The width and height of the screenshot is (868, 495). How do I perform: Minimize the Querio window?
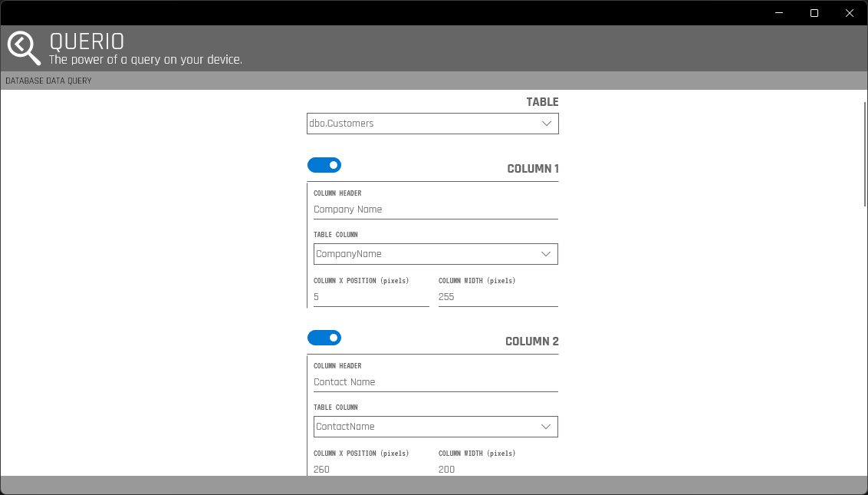click(x=779, y=13)
